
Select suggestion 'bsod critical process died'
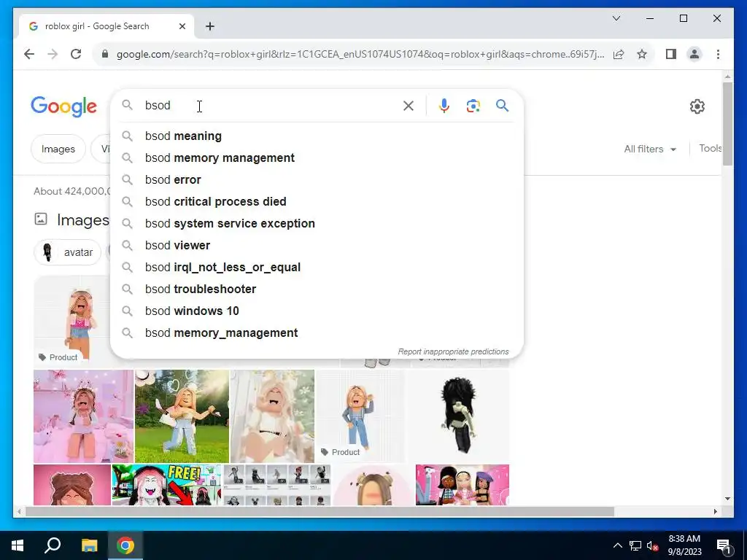pos(317,202)
